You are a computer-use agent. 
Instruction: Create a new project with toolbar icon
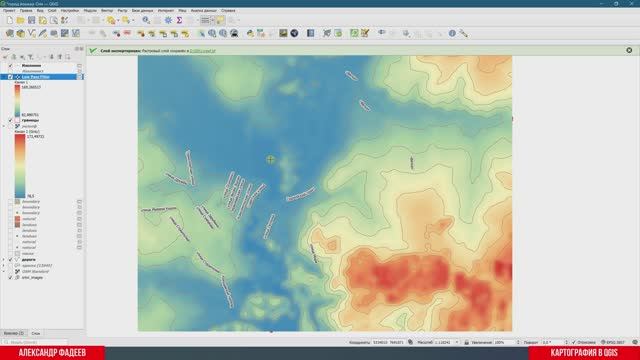coord(9,20)
